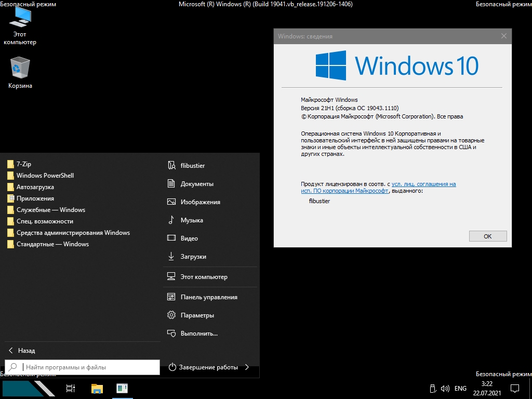Expand the Windows PowerShell folder
This screenshot has width=532, height=399.
tap(45, 176)
